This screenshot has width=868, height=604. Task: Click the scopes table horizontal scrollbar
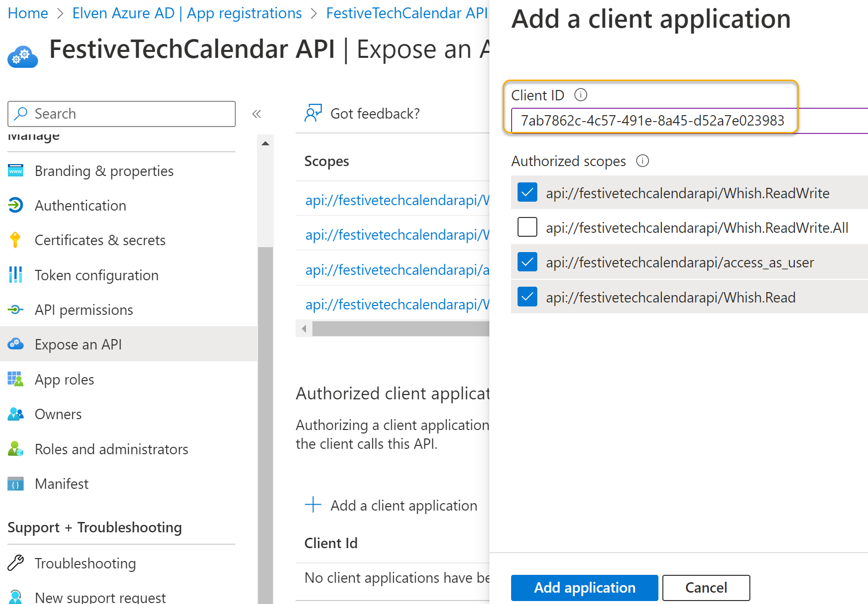[x=401, y=329]
